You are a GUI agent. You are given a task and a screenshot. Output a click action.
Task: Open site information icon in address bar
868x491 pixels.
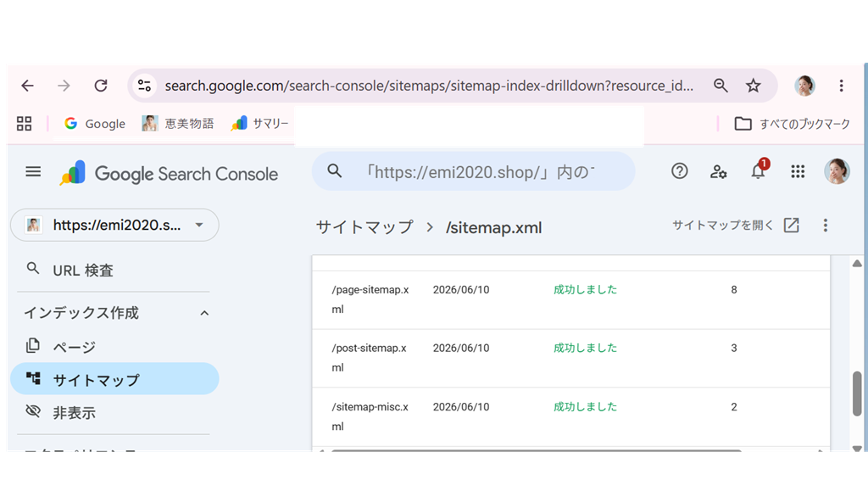point(144,86)
